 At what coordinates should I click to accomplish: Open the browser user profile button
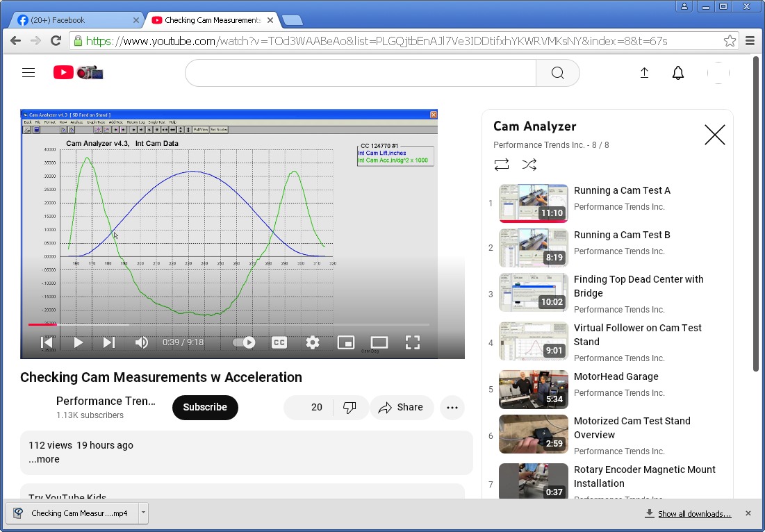[684, 6]
